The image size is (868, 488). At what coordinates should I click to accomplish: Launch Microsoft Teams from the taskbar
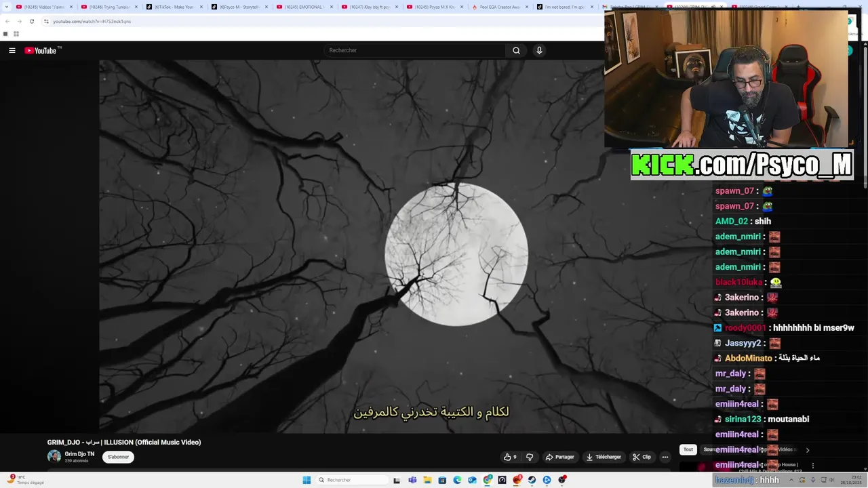pyautogui.click(x=412, y=480)
